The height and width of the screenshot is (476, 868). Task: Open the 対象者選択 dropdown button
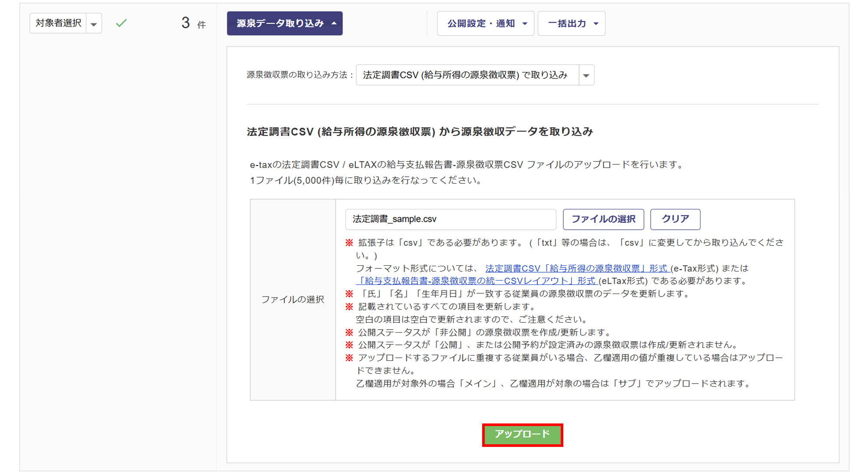(x=58, y=23)
